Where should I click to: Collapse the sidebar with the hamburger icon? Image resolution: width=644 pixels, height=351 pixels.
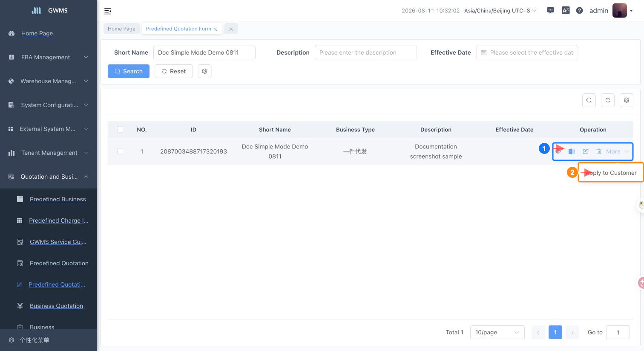pos(108,11)
